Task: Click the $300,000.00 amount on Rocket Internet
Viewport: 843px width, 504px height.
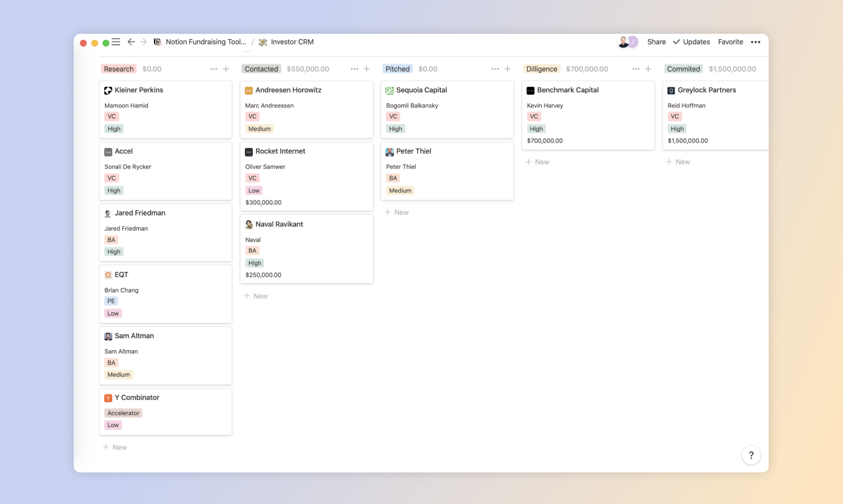Action: tap(264, 203)
